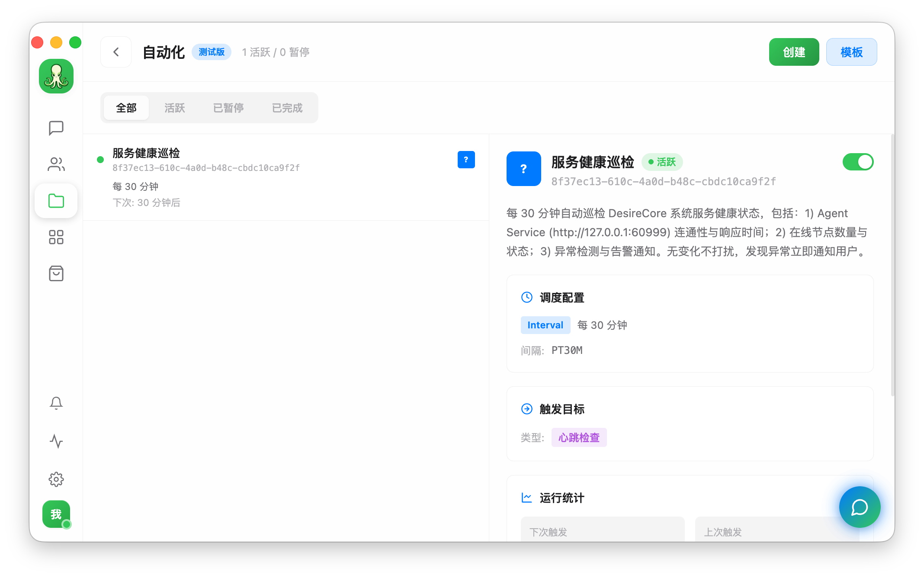
Task: Open the apps grid panel in sidebar
Action: click(56, 237)
